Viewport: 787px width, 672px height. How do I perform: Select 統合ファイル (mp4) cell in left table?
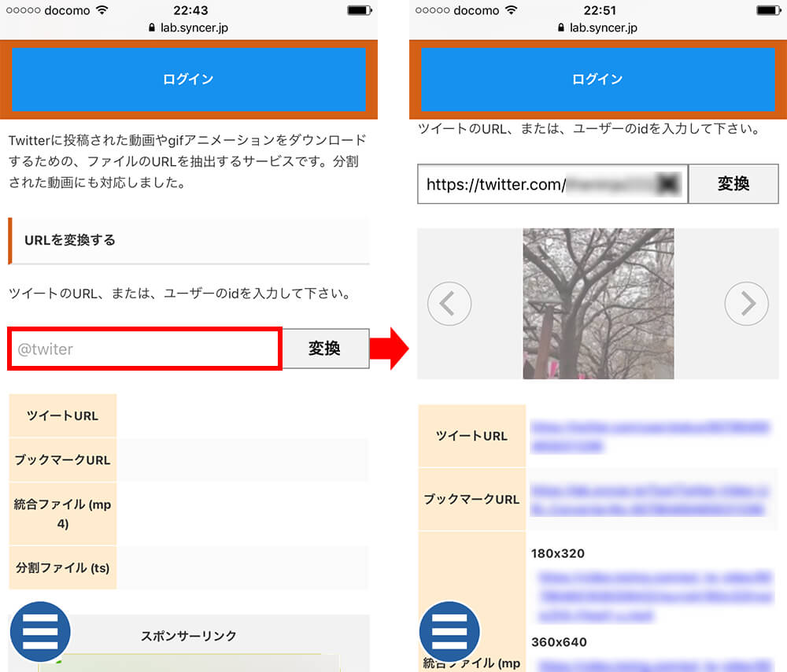tap(63, 514)
